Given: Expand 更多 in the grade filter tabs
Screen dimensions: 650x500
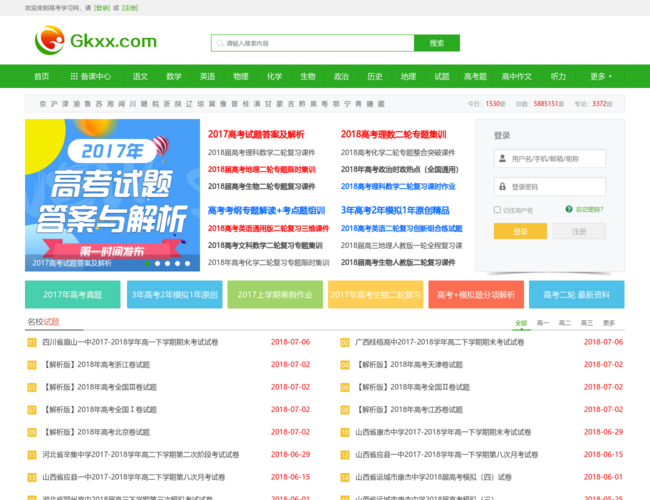Looking at the screenshot, I should tap(611, 323).
